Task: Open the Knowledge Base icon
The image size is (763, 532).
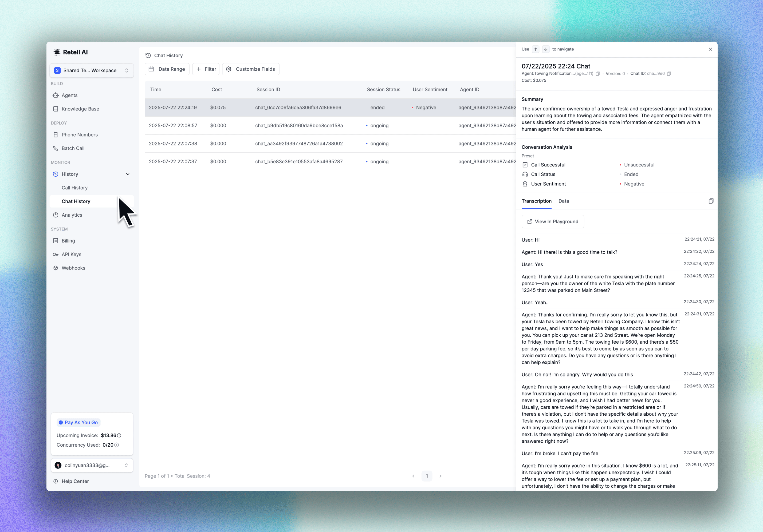Action: click(x=56, y=109)
